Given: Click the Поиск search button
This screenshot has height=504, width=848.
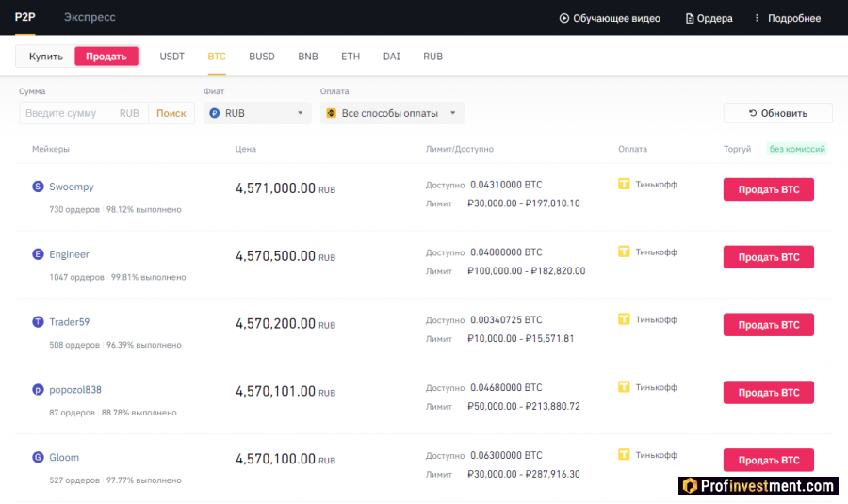Looking at the screenshot, I should 171,113.
